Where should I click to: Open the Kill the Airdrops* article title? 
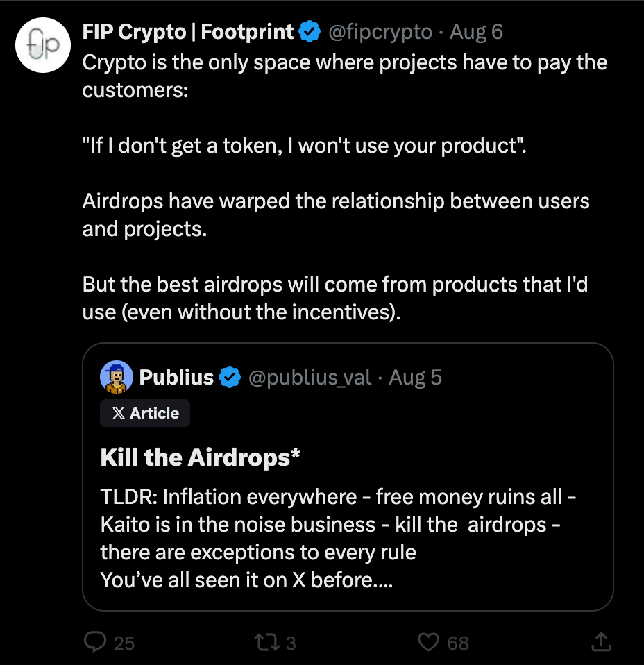point(201,457)
